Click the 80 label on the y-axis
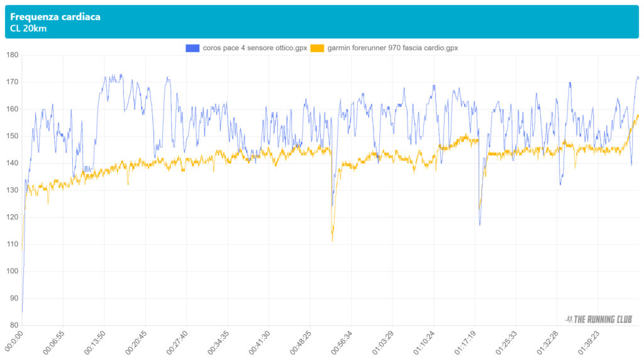Image resolution: width=644 pixels, height=362 pixels. pos(13,326)
